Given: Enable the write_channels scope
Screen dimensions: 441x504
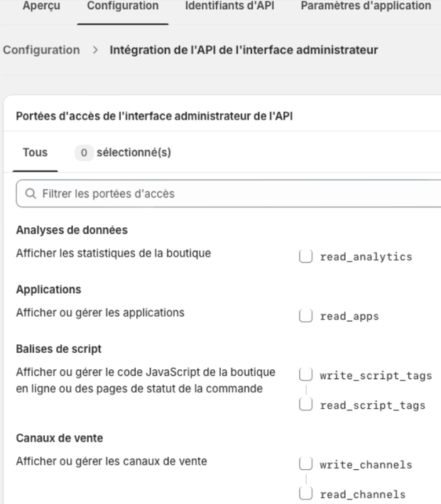Looking at the screenshot, I should click(x=305, y=464).
